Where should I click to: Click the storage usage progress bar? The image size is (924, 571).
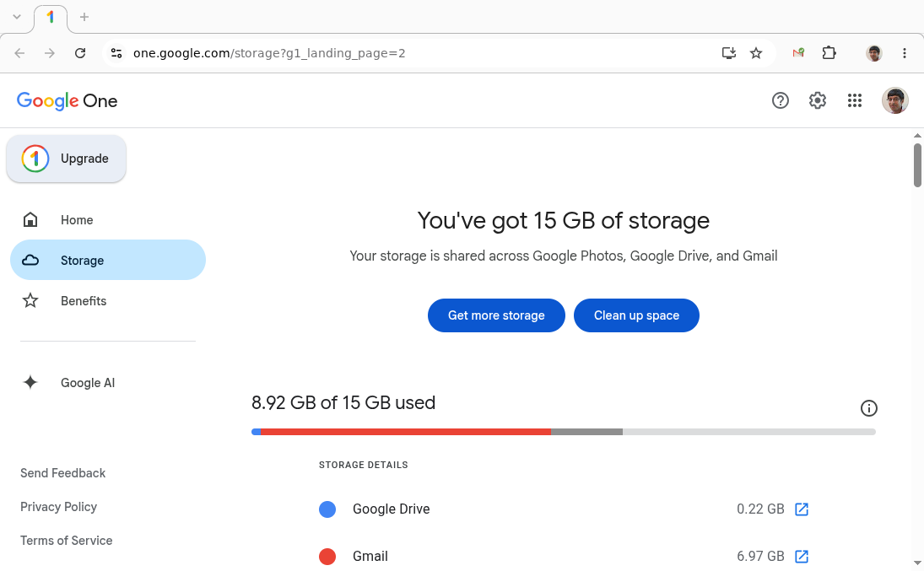564,432
